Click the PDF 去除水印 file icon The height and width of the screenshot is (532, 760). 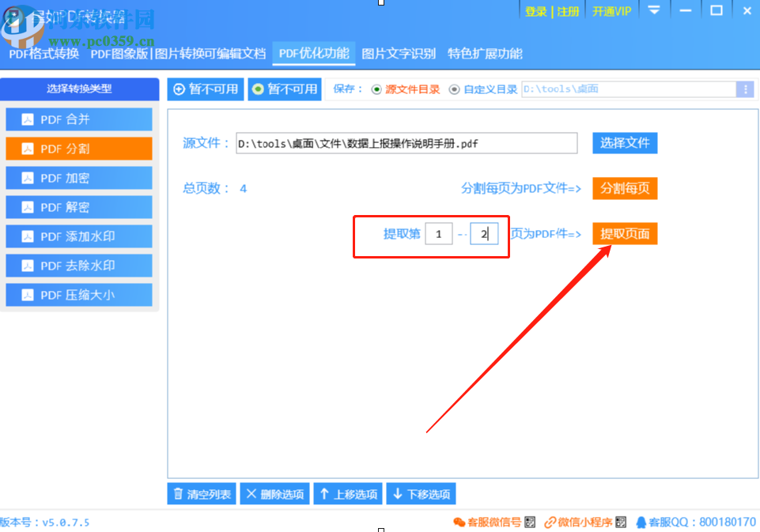pos(28,266)
